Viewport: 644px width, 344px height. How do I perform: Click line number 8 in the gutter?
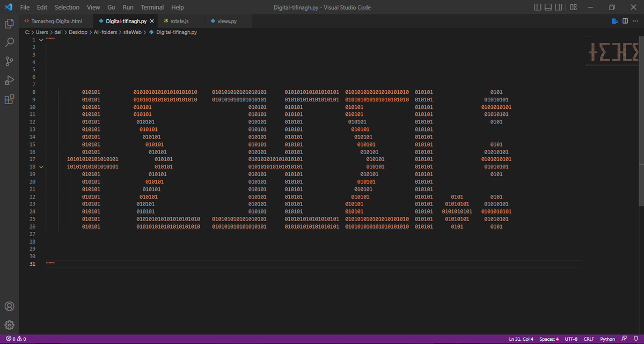coord(33,92)
